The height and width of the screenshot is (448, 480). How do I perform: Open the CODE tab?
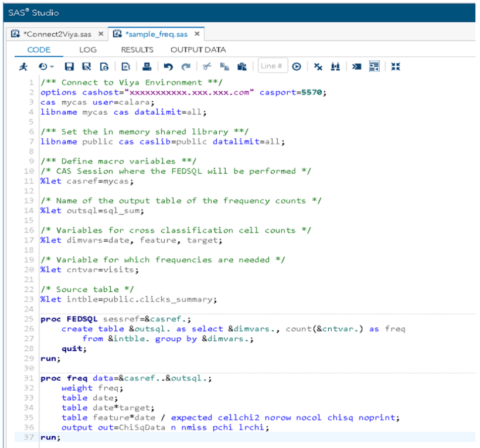click(39, 50)
